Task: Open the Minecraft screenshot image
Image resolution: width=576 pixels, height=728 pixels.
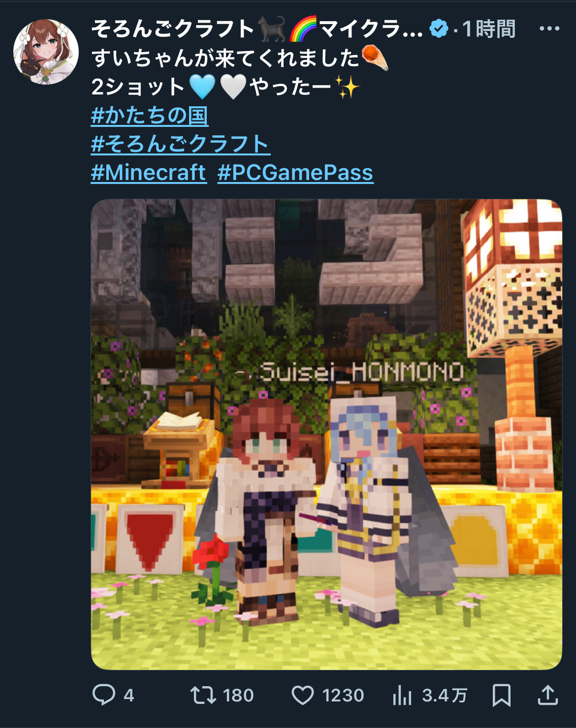Action: (x=326, y=434)
